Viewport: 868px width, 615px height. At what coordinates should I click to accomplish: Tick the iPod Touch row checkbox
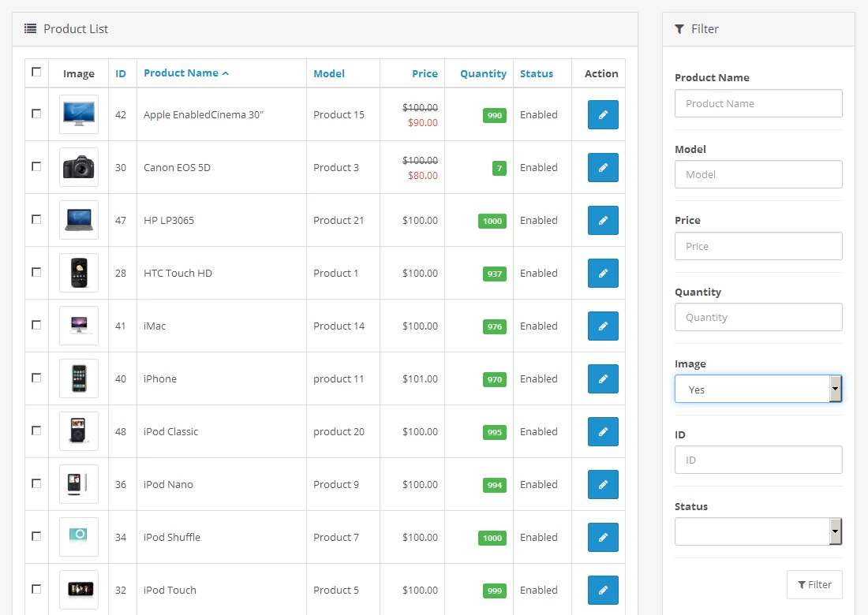click(x=36, y=589)
